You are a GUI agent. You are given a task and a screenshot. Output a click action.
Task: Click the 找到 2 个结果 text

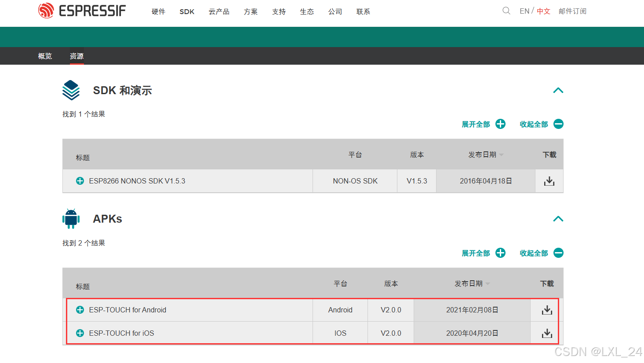[84, 243]
